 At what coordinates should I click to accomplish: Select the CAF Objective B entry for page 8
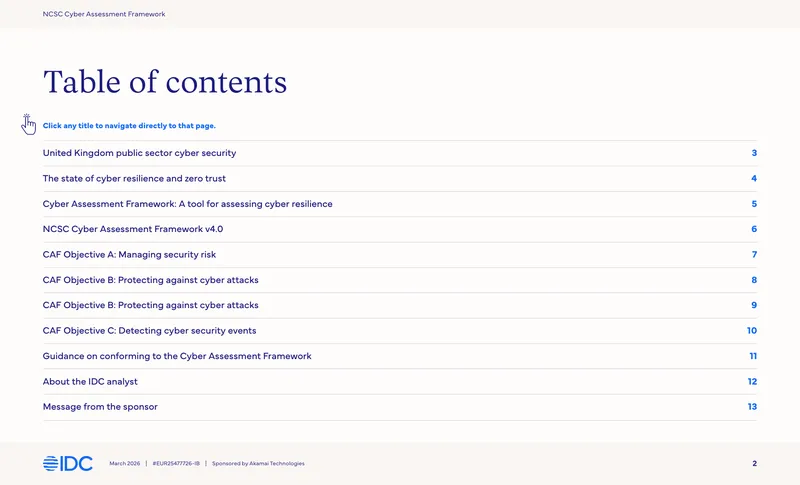coord(151,280)
